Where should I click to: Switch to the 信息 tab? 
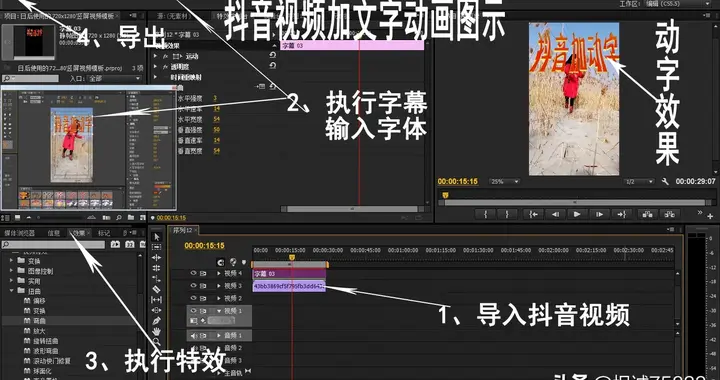coord(54,233)
